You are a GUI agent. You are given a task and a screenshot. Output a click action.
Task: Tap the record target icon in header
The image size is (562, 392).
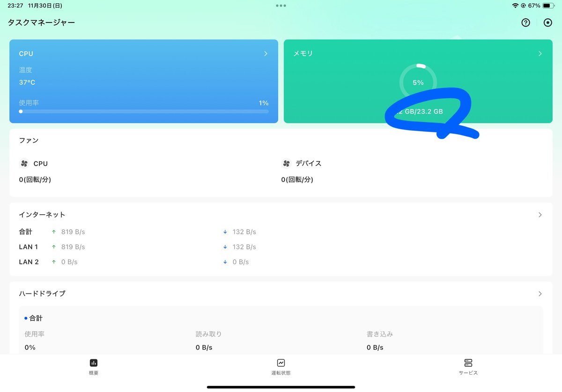547,22
